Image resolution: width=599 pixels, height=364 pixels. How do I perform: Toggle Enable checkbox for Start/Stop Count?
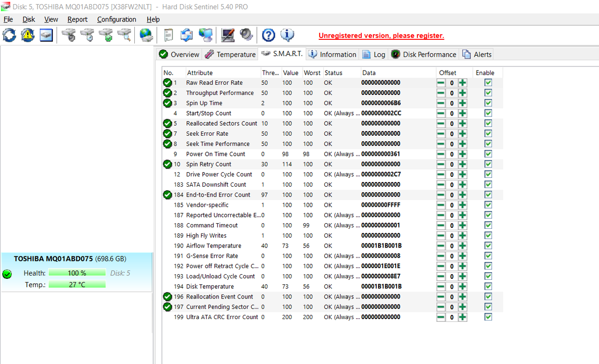click(x=488, y=113)
